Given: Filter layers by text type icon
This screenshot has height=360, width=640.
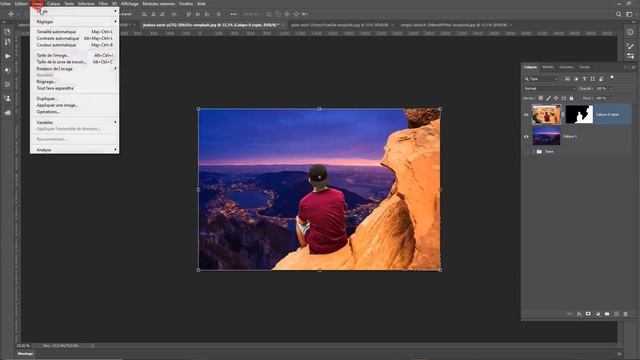Looking at the screenshot, I should point(584,79).
